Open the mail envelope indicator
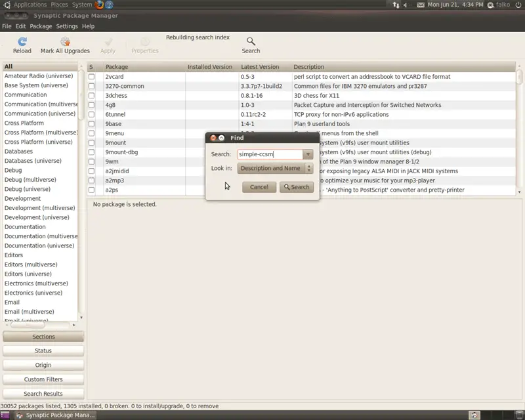The image size is (525, 420). (421, 5)
